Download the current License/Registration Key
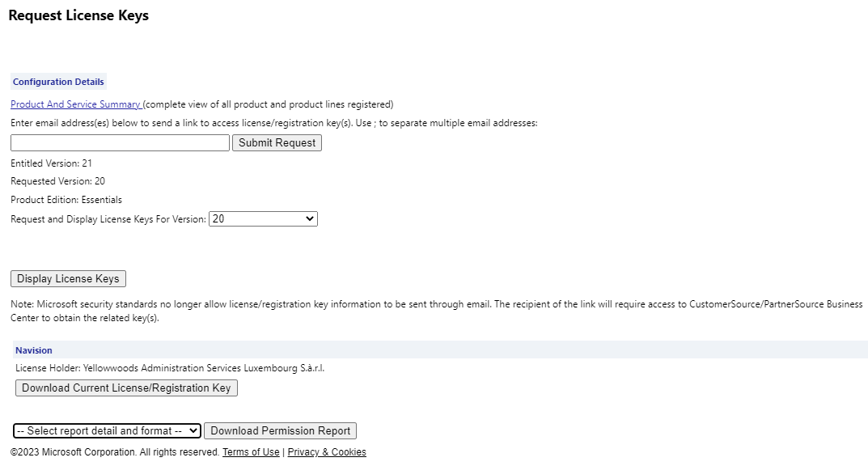Screen dimensions: 868x466 pyautogui.click(x=126, y=388)
